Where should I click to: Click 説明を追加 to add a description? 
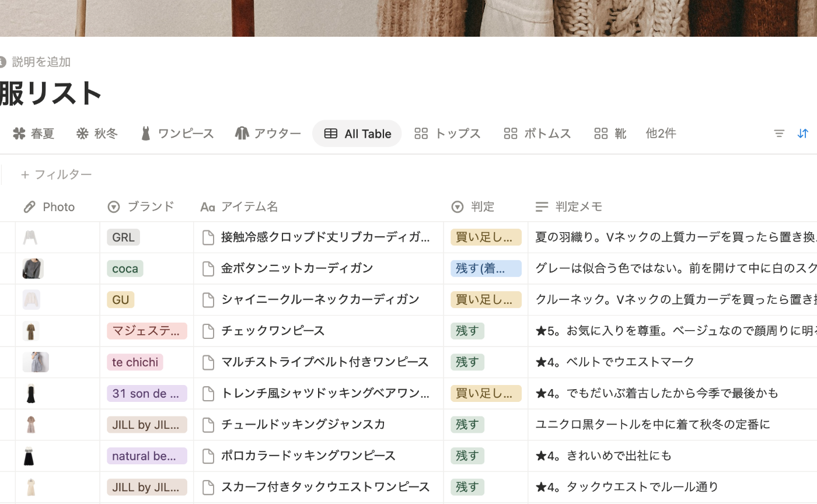click(41, 62)
